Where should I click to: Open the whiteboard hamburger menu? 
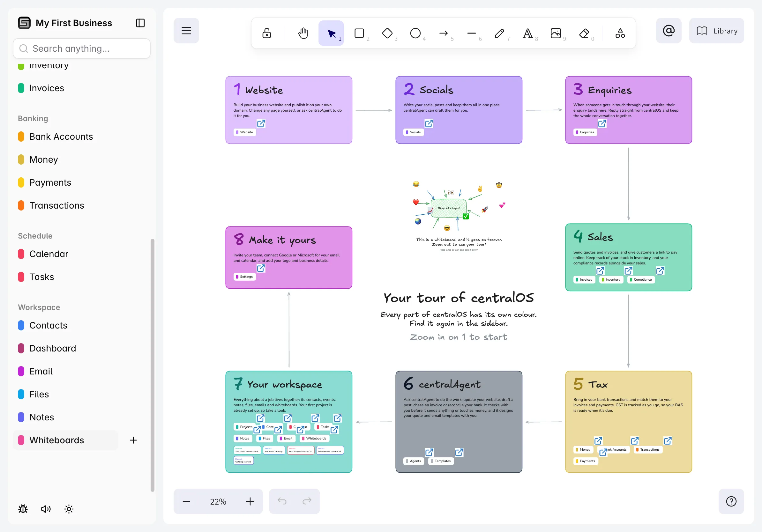tap(186, 31)
